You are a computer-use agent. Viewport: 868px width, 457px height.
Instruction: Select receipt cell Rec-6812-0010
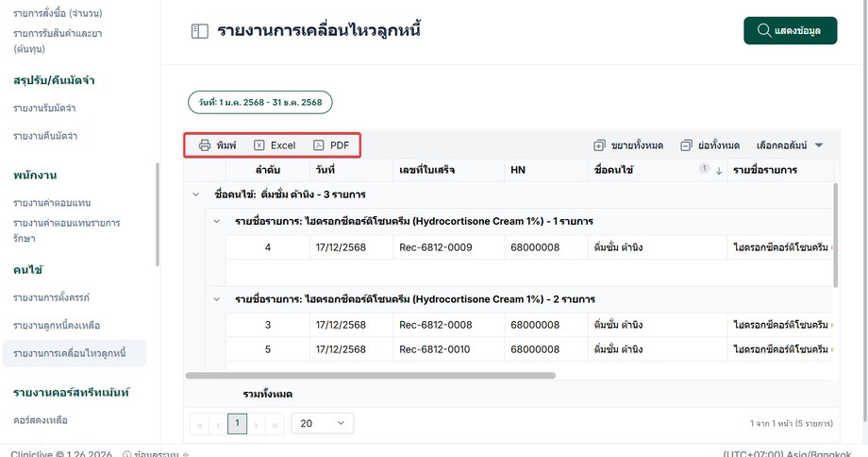(x=449, y=349)
